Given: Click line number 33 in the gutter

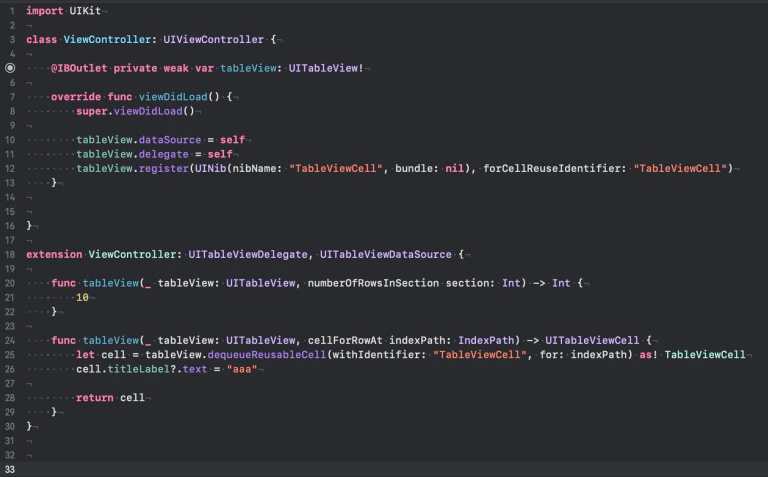Looking at the screenshot, I should (x=10, y=470).
